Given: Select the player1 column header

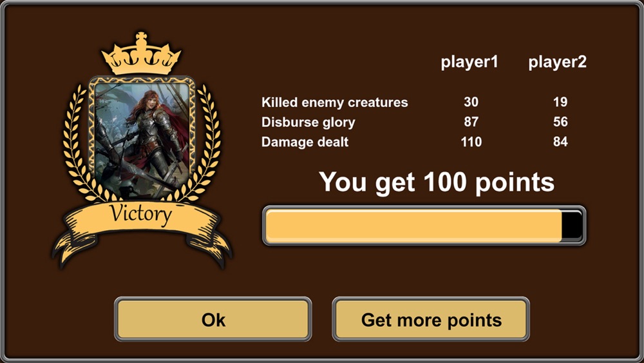Looking at the screenshot, I should click(469, 63).
